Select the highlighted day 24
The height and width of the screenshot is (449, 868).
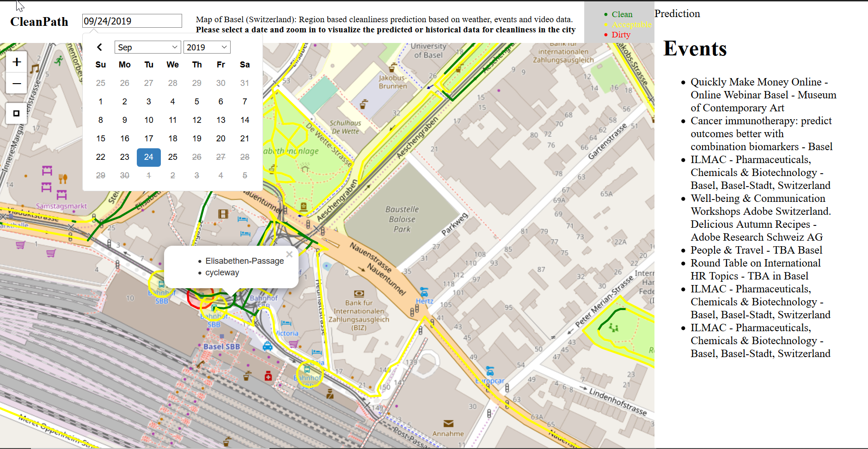149,157
